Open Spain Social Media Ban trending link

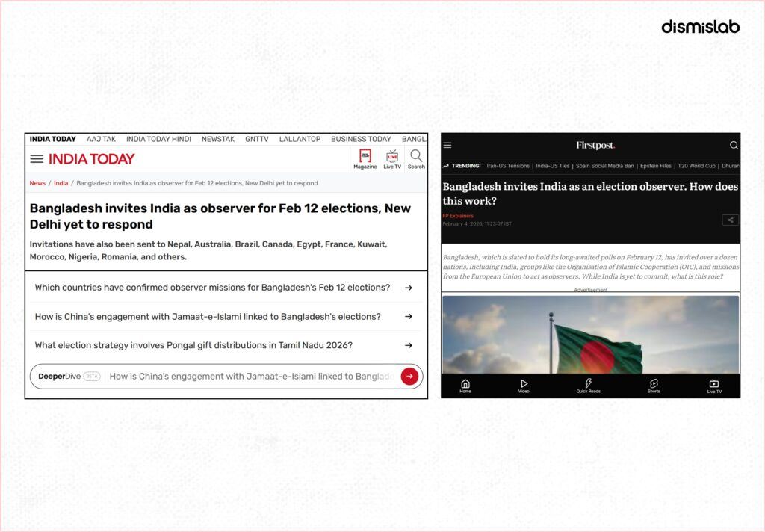(x=605, y=166)
